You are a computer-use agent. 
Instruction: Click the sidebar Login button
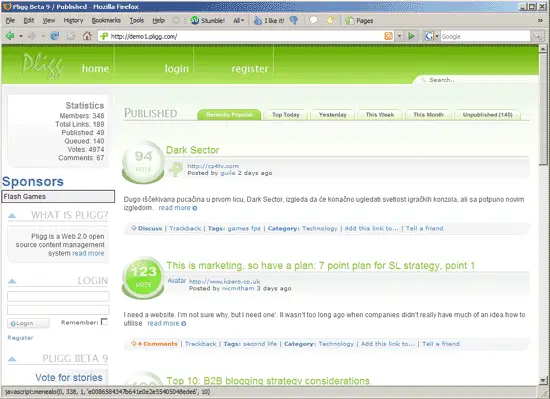click(x=28, y=323)
